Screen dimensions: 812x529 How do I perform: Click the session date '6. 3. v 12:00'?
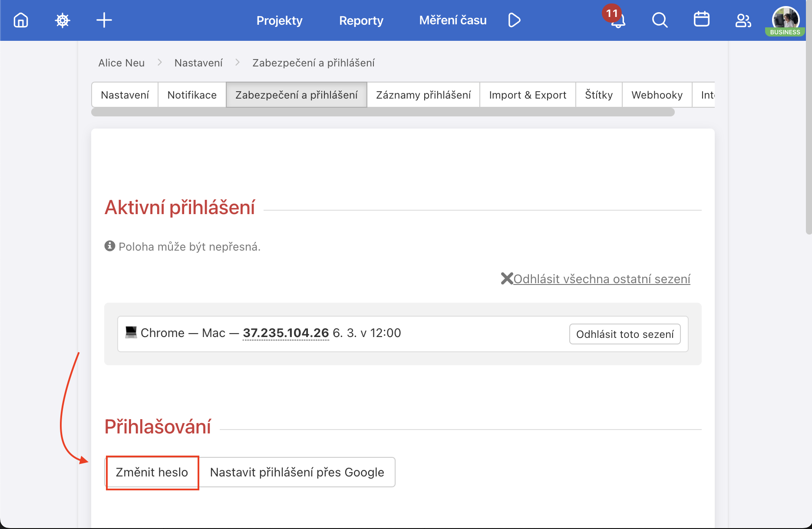pos(367,333)
